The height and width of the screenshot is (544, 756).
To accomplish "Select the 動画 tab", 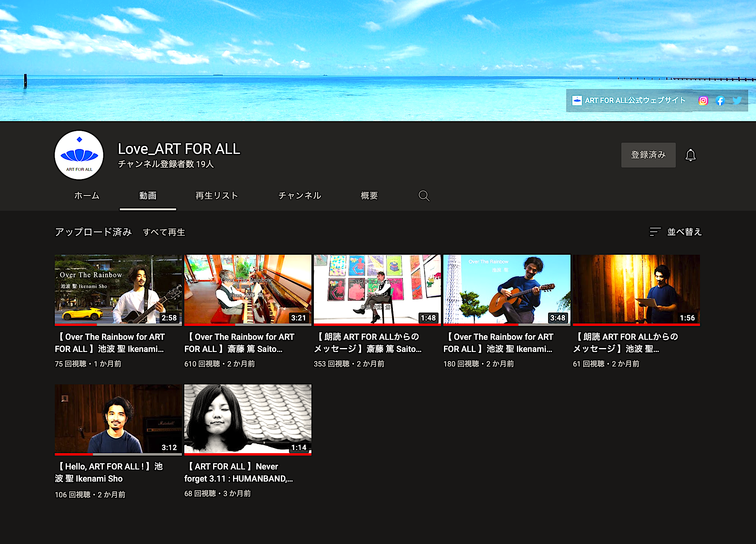I will click(x=148, y=195).
